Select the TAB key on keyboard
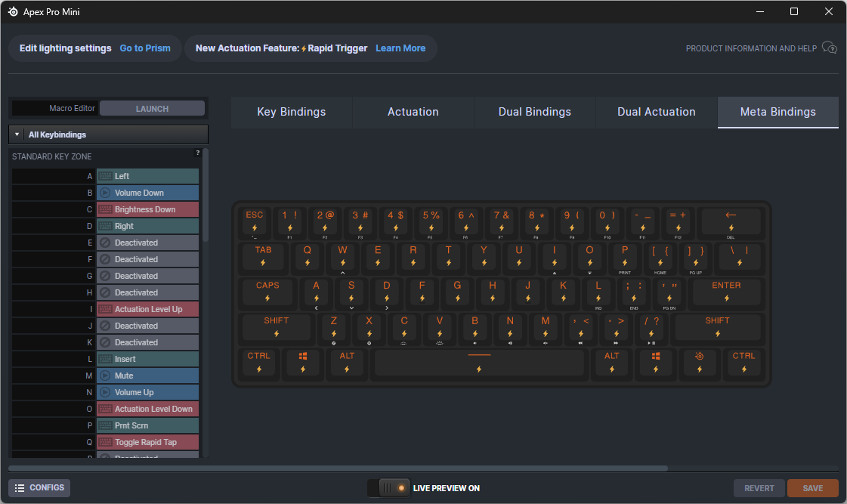The image size is (847, 504). (x=263, y=256)
